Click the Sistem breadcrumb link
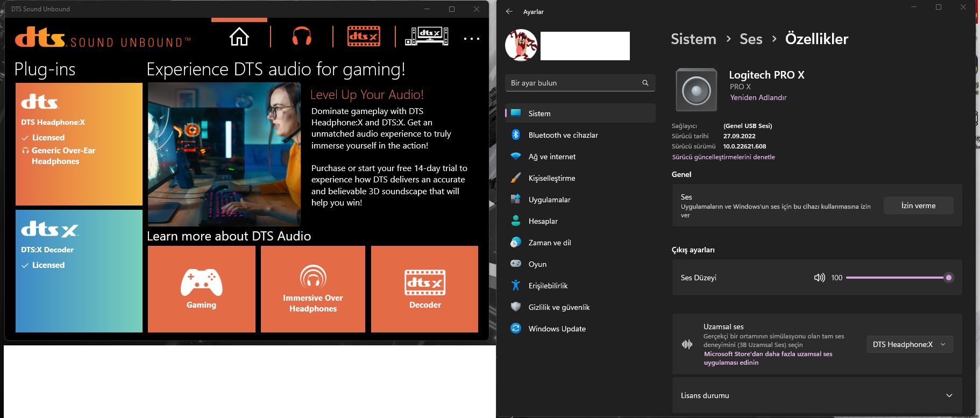The width and height of the screenshot is (980, 418). click(x=693, y=39)
